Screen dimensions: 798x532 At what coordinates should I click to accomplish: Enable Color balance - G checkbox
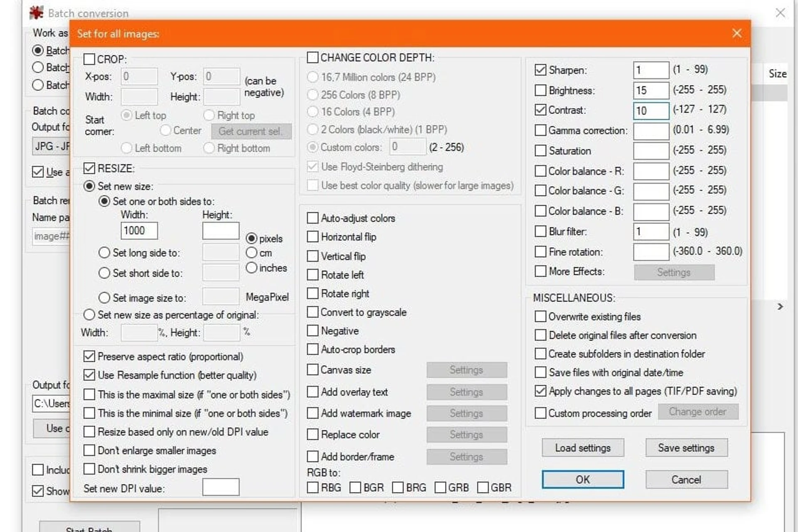click(540, 190)
